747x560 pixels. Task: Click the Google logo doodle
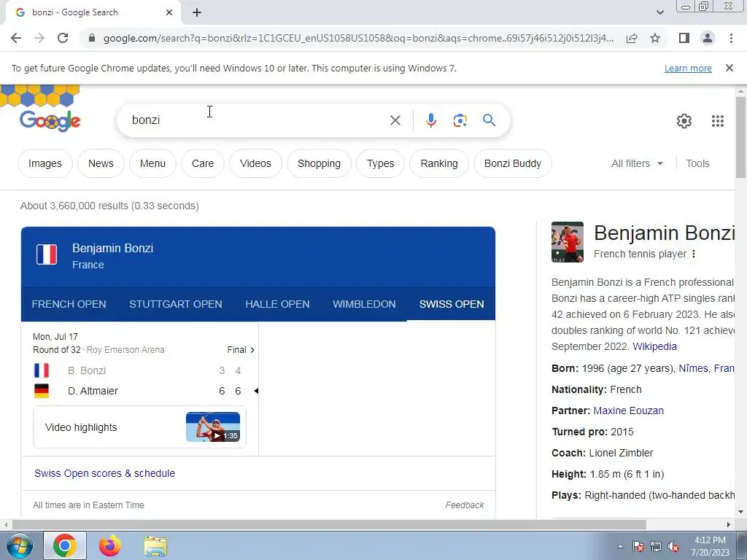tap(50, 121)
